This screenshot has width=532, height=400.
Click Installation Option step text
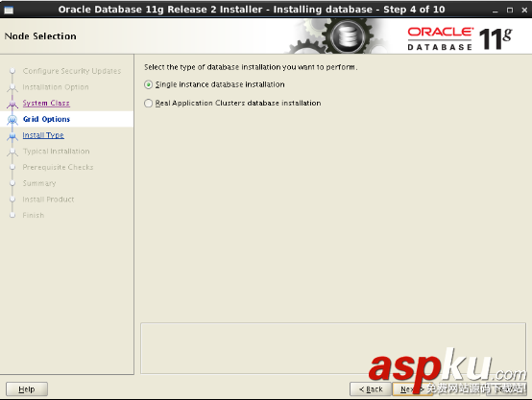click(x=56, y=87)
